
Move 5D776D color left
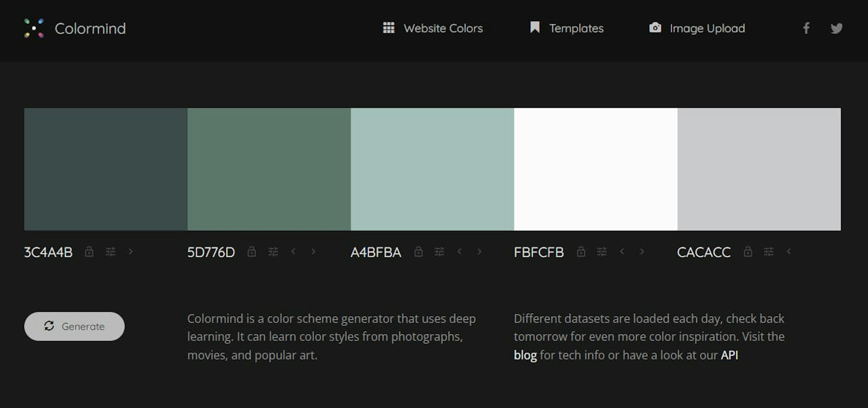(x=293, y=251)
